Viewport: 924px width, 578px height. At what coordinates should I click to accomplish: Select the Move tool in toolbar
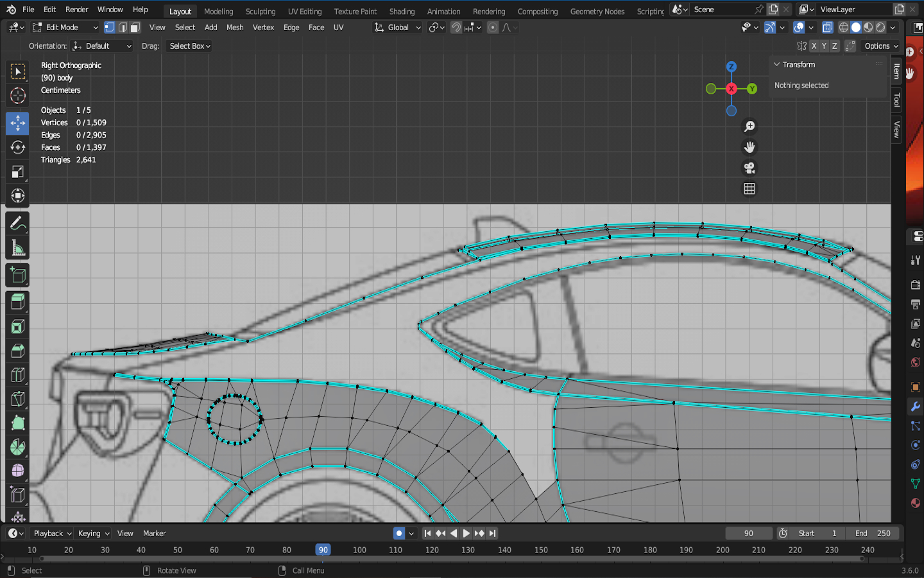17,123
